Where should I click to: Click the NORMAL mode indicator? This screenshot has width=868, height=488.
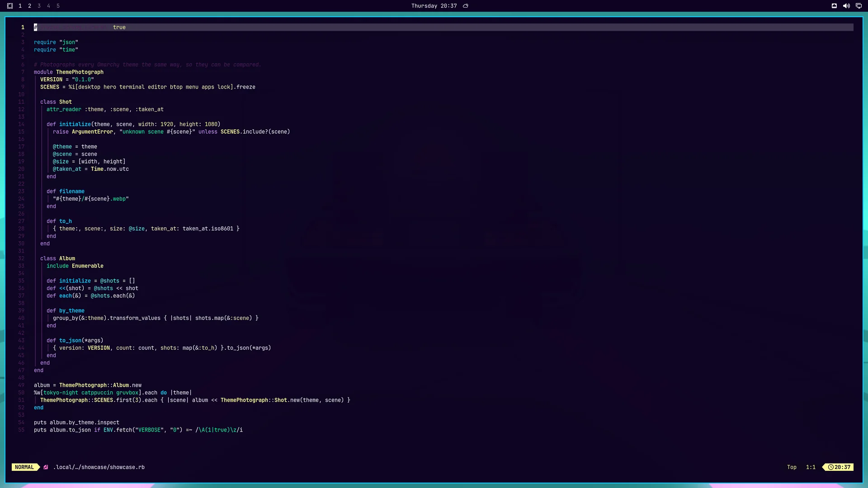click(x=24, y=467)
